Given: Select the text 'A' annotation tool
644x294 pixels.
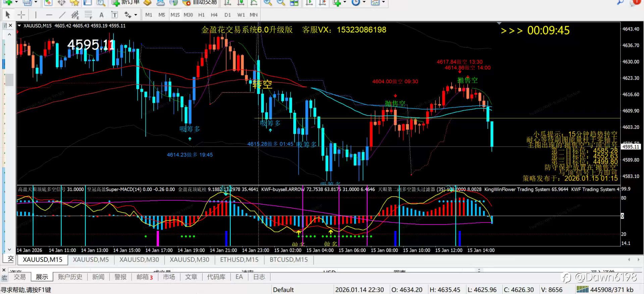Looking at the screenshot, I should 101,15.
